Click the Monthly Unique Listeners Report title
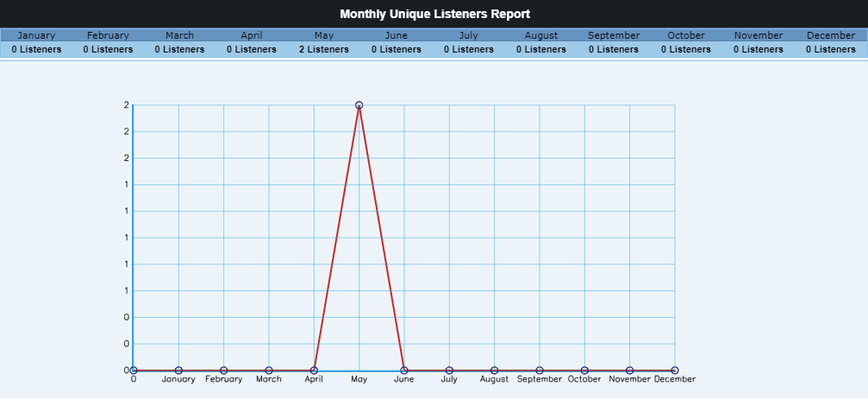Screen dimensions: 868x398 pos(434,14)
